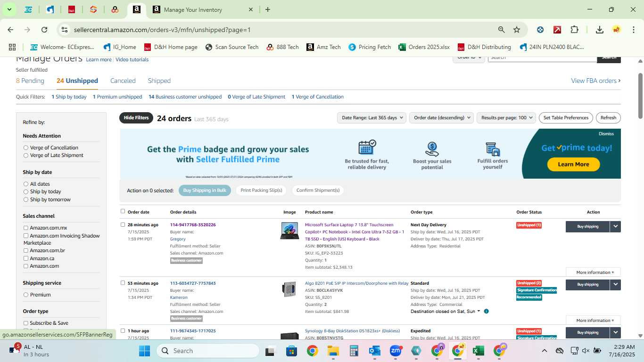This screenshot has width=644, height=362.
Task: Dismiss the Prime badge banner
Action: [x=606, y=134]
